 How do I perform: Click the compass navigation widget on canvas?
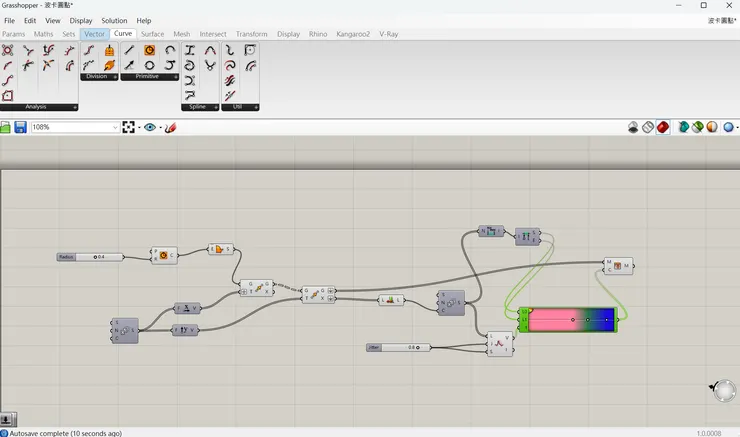724,390
